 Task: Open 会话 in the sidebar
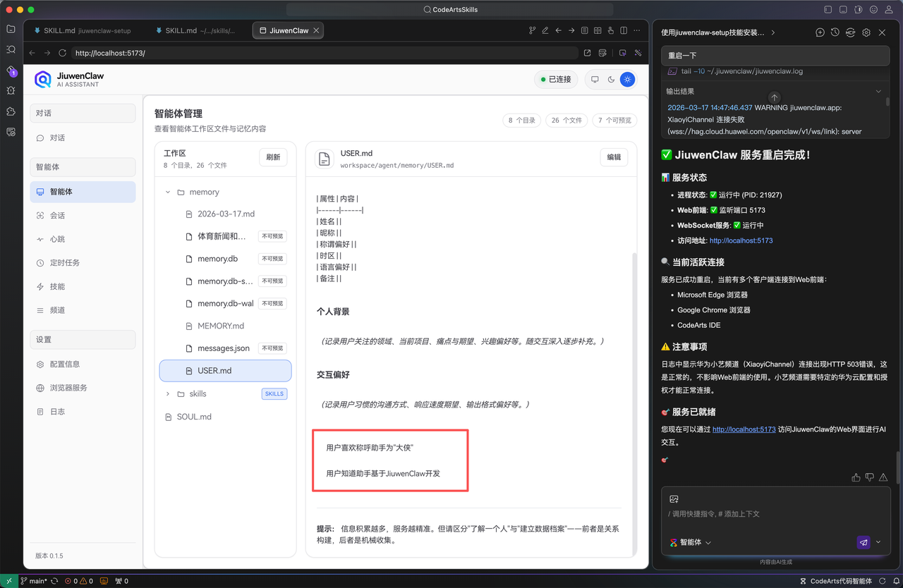pos(83,215)
